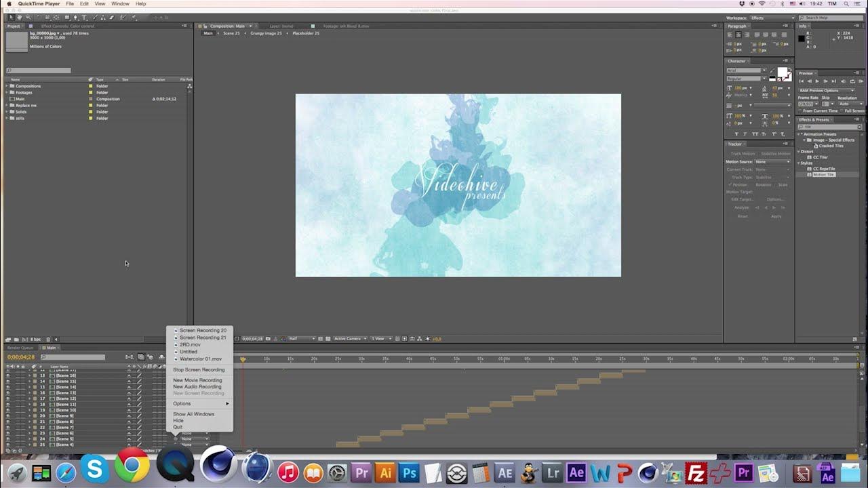Select the CC RepeTile effect

(x=824, y=169)
